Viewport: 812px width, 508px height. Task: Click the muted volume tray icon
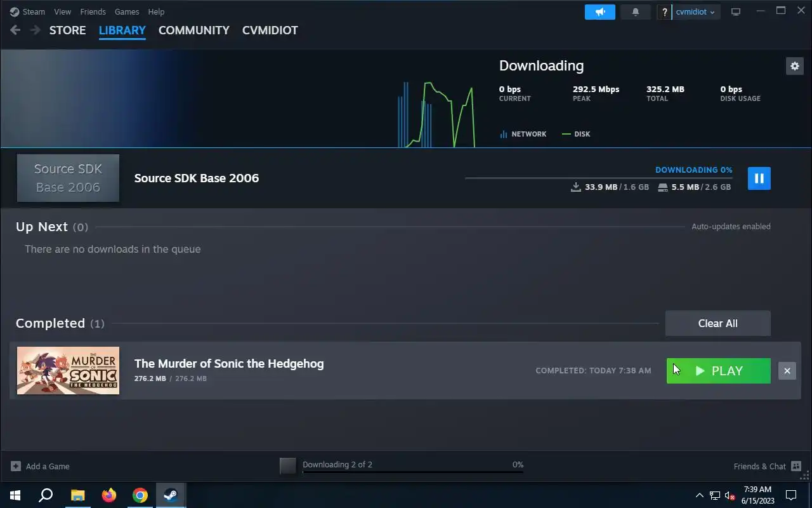click(730, 495)
